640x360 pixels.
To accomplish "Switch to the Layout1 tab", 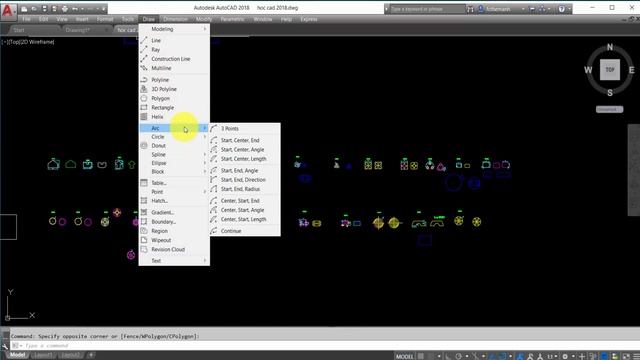I will click(x=43, y=355).
